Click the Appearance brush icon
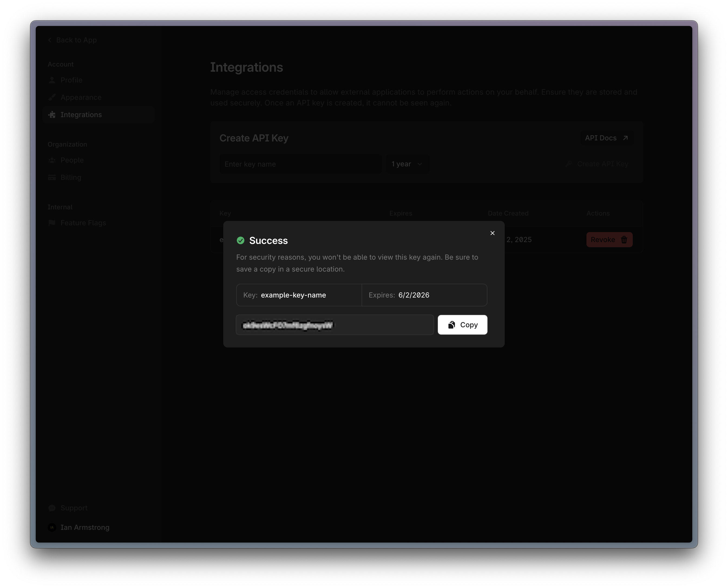This screenshot has width=728, height=588. coord(52,97)
